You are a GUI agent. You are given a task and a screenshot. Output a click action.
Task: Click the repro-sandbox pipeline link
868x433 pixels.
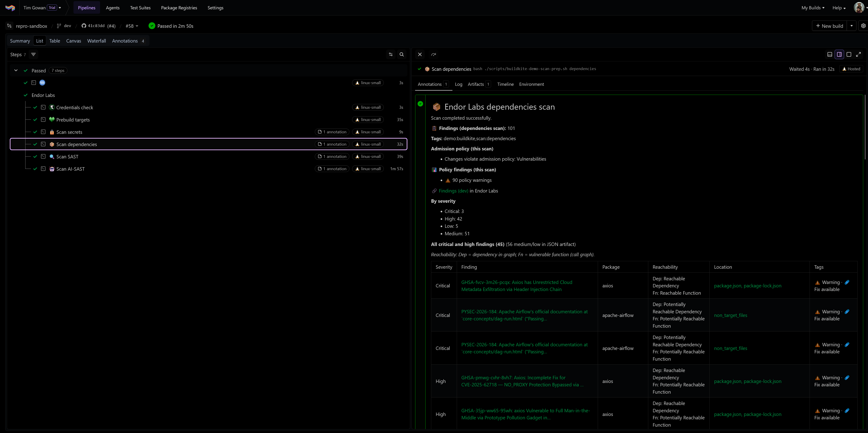click(x=31, y=26)
